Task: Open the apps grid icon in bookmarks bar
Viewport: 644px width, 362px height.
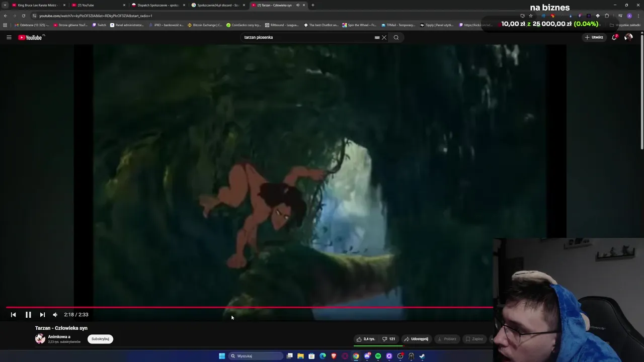Action: pos(5,25)
